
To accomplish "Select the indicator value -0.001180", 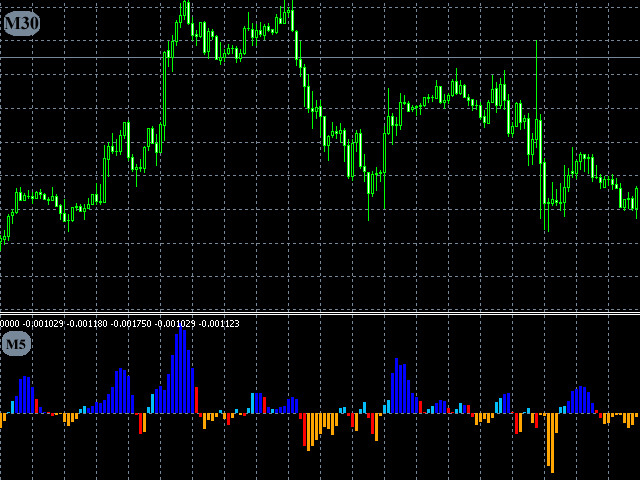I will (87, 324).
